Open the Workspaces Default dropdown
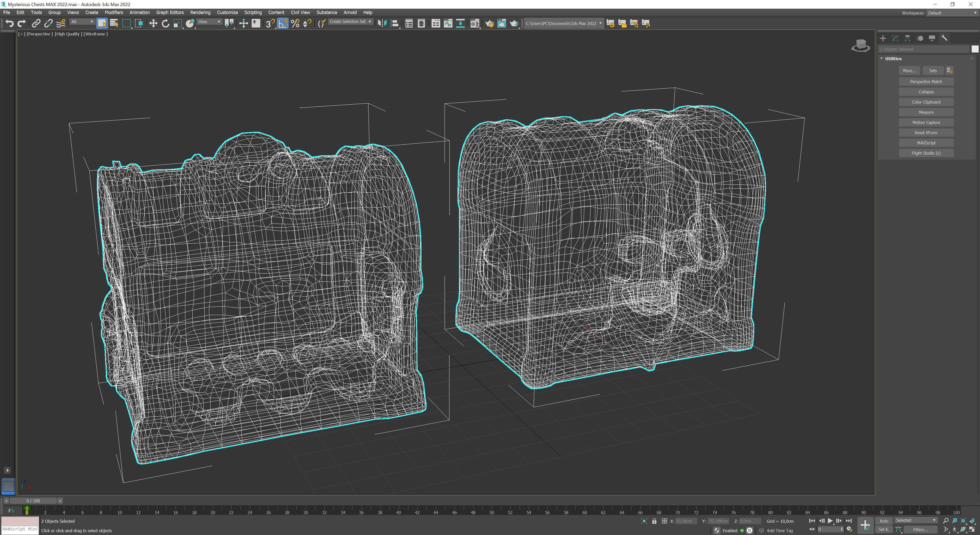 point(952,13)
